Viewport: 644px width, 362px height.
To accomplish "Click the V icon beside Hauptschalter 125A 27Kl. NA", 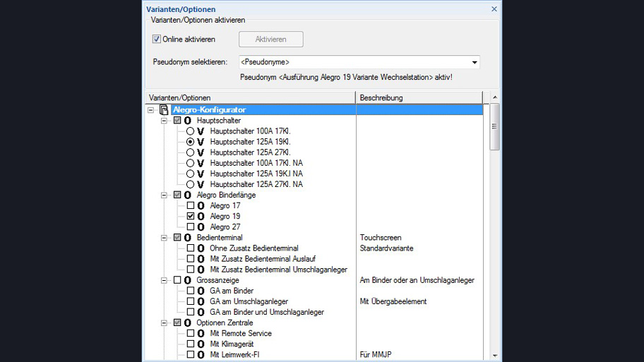I will tap(201, 184).
